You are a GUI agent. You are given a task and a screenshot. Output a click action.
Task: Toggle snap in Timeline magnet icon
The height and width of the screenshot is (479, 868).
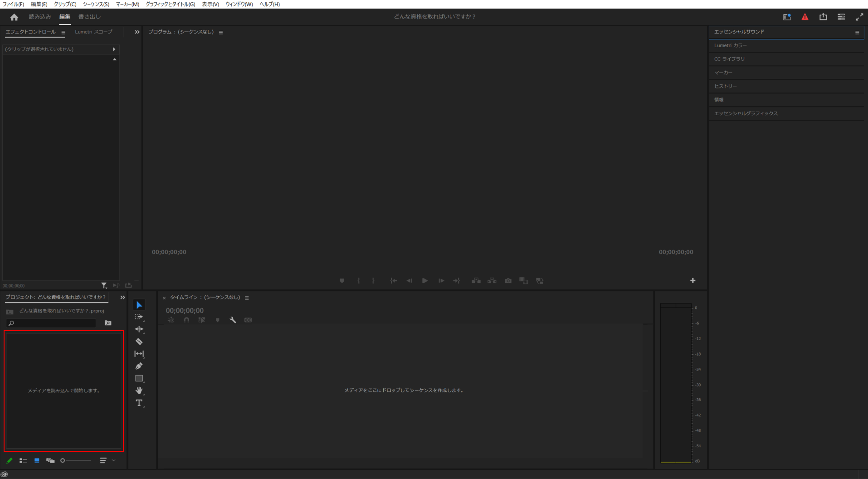tap(186, 320)
